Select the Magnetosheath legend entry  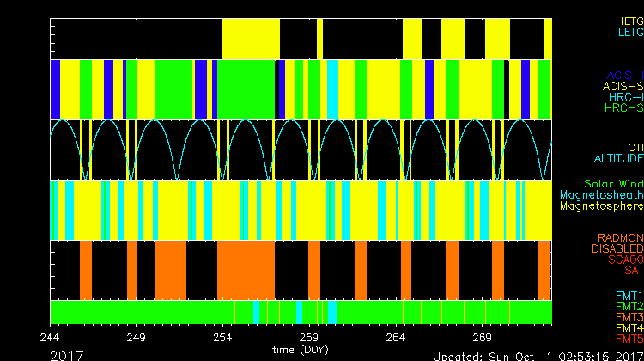601,195
